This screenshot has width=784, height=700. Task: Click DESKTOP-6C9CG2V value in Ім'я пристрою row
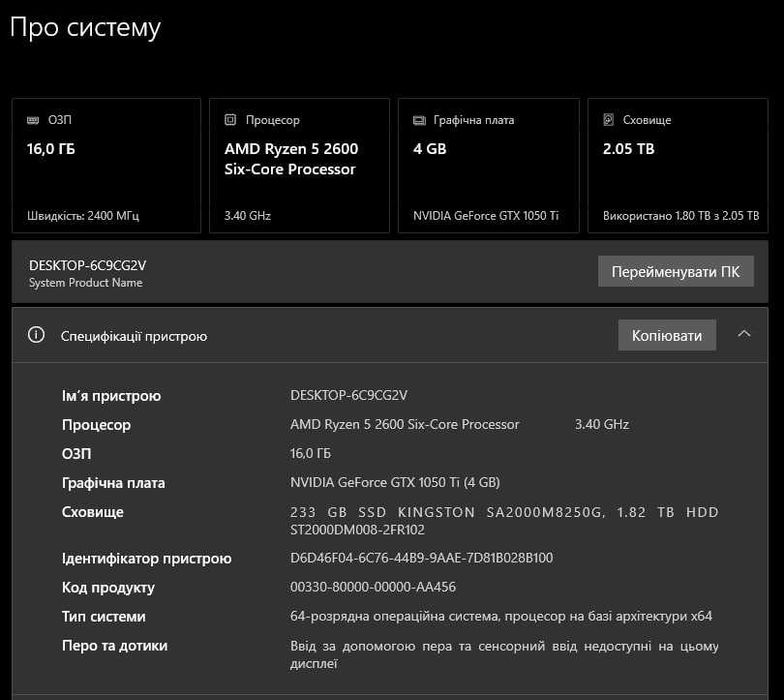click(348, 395)
